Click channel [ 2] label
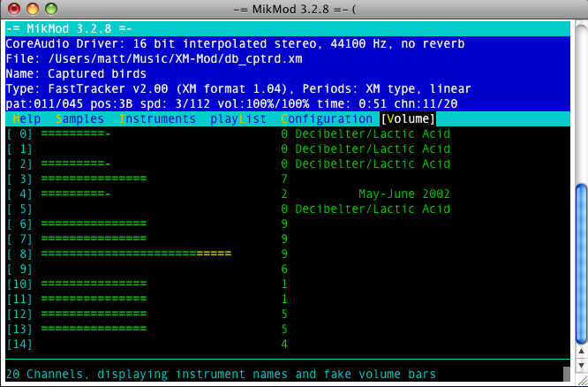Screen dimensions: 588x387 20,164
